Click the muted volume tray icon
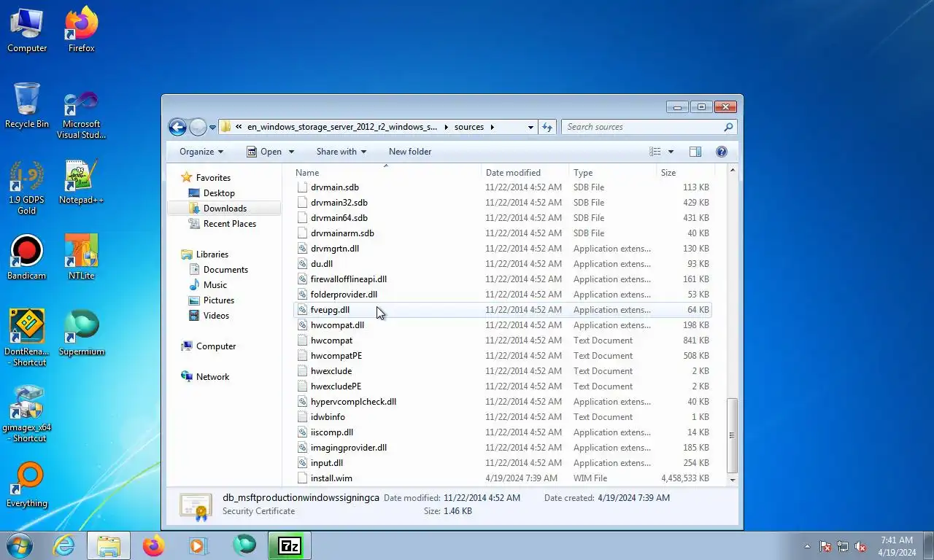The height and width of the screenshot is (560, 934). 860,546
